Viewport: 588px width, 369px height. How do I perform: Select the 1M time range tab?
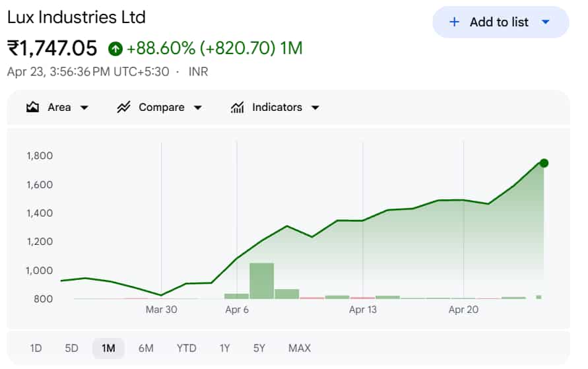108,349
